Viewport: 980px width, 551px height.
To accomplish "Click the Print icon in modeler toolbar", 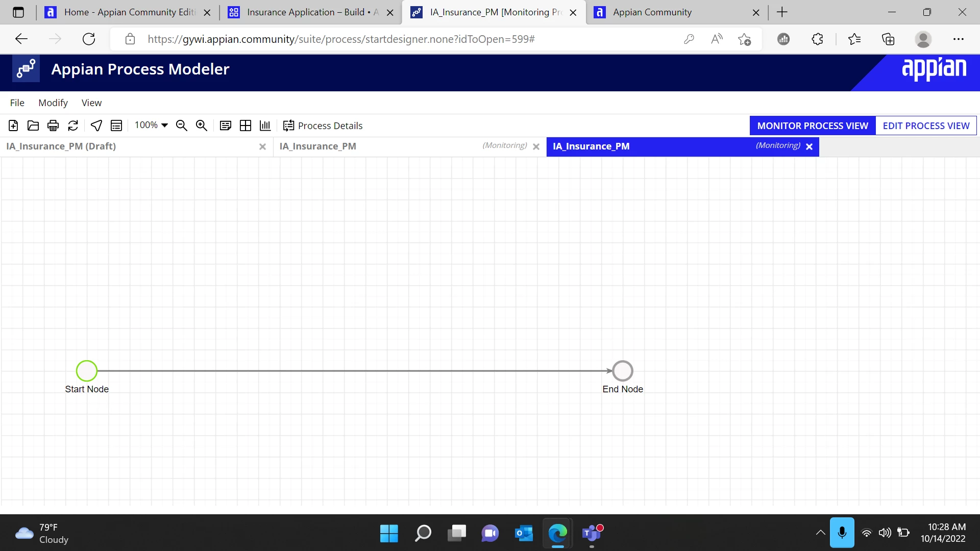I will pyautogui.click(x=53, y=126).
